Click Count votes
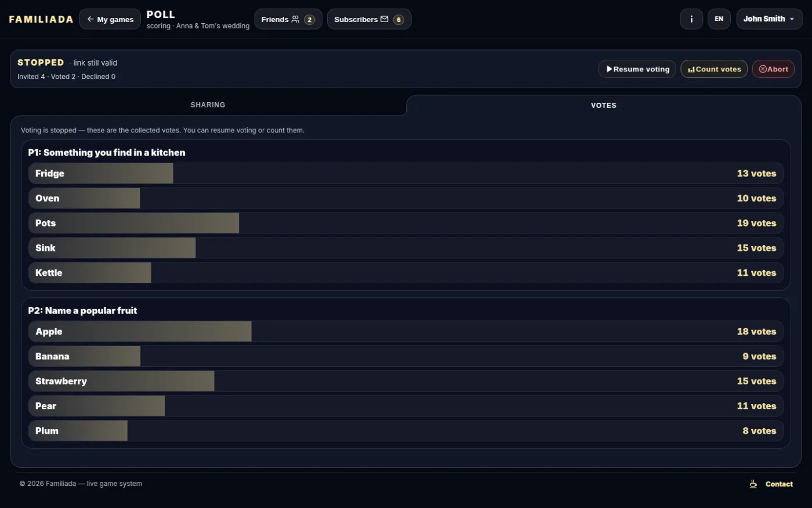 click(714, 69)
